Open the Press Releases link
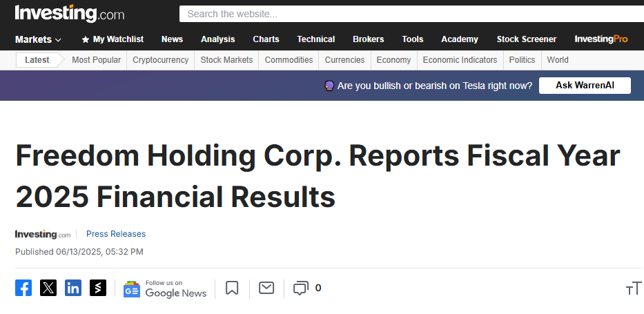 [116, 233]
